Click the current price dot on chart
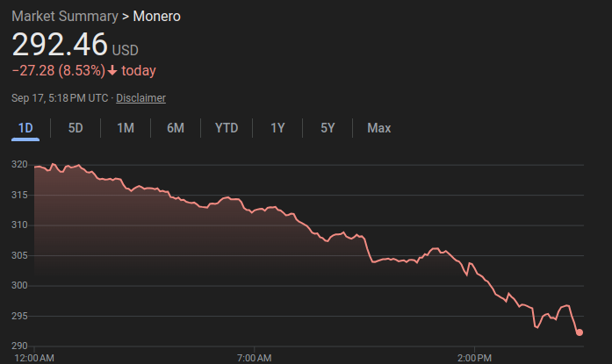Image resolution: width=612 pixels, height=364 pixels. tap(580, 332)
